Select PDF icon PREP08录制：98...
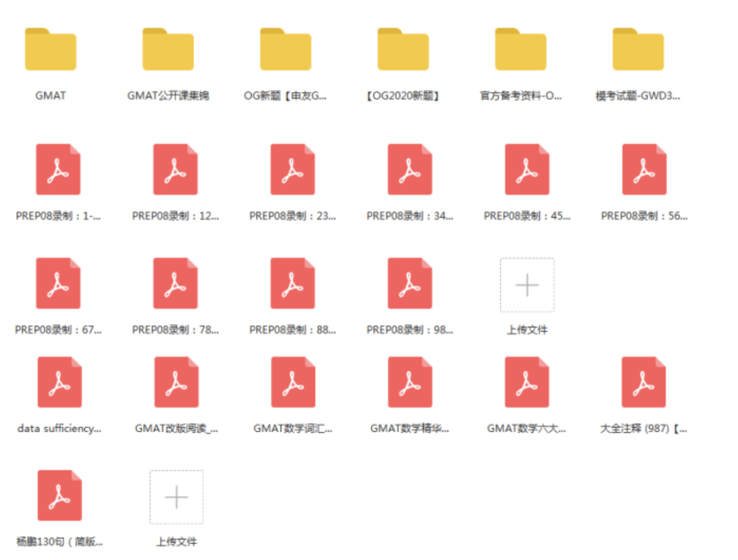 (x=410, y=283)
